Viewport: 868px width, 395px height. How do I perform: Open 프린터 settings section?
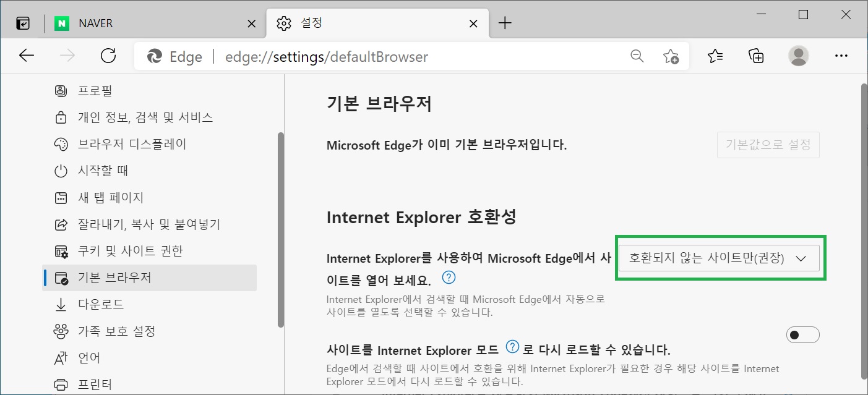click(x=149, y=384)
